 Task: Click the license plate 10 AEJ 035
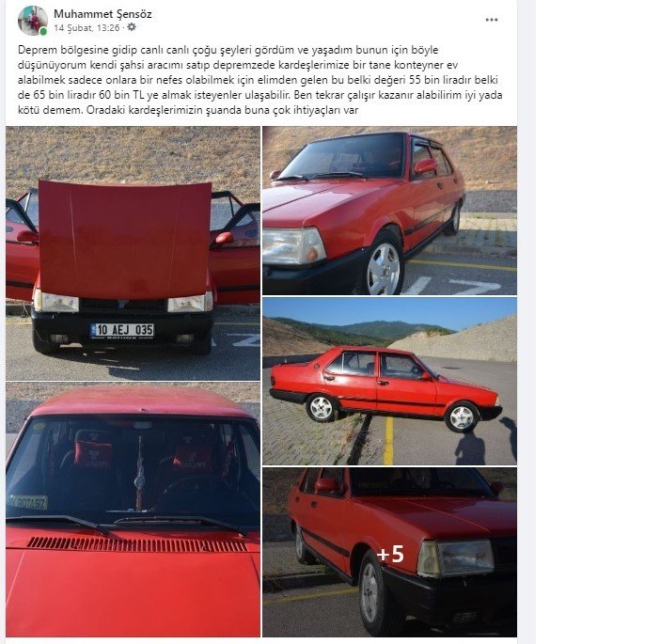pos(122,331)
